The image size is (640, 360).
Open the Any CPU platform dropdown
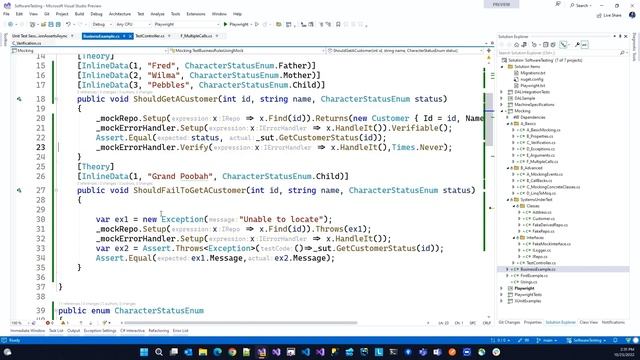[133, 24]
